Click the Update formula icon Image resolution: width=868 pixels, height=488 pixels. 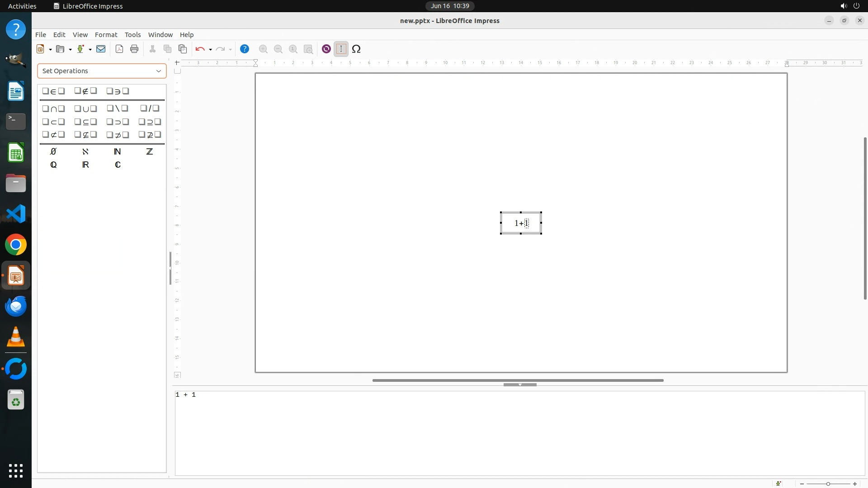pyautogui.click(x=326, y=49)
